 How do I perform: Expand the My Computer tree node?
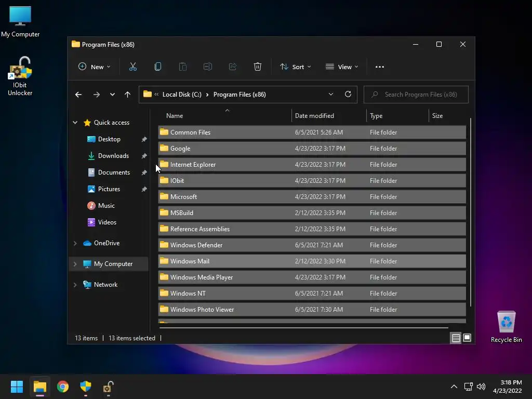pyautogui.click(x=75, y=264)
